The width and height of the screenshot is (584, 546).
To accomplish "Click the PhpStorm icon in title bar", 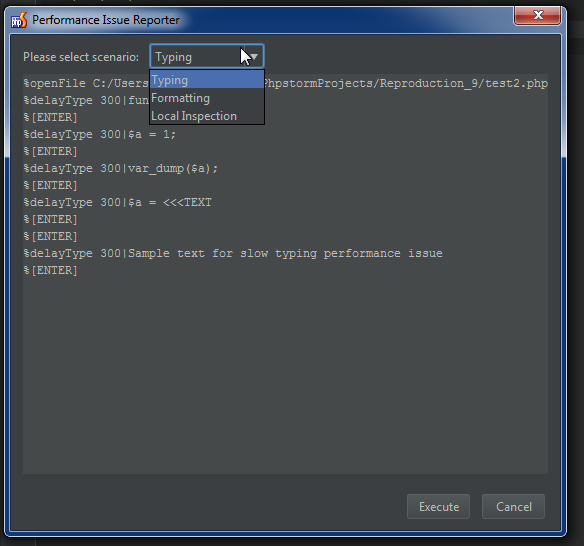I will (x=19, y=20).
